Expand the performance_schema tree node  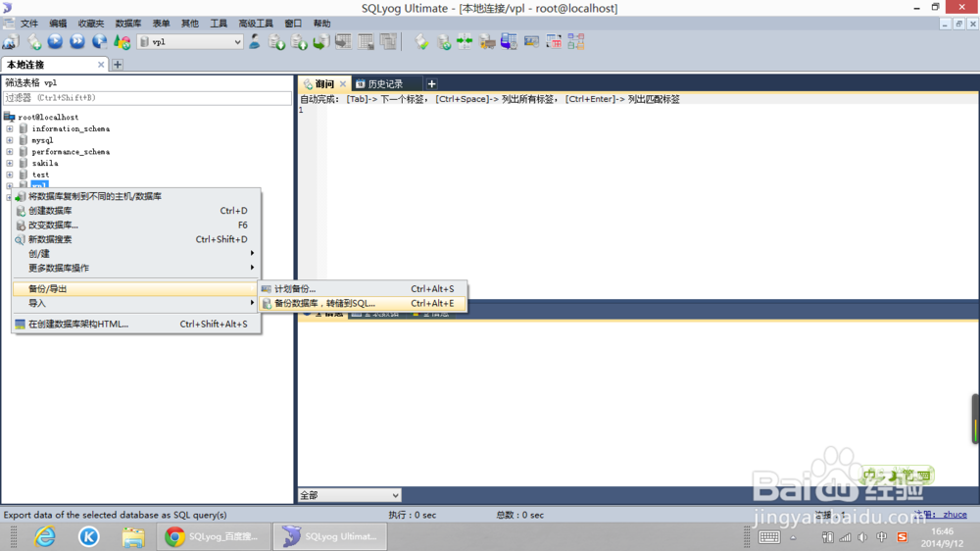pos(10,151)
